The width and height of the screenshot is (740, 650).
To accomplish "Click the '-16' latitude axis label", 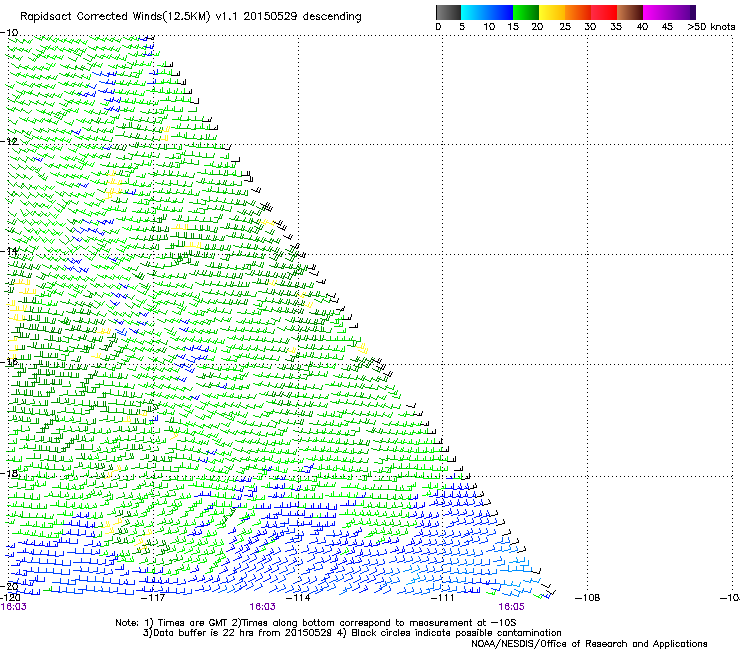I will tap(9, 362).
